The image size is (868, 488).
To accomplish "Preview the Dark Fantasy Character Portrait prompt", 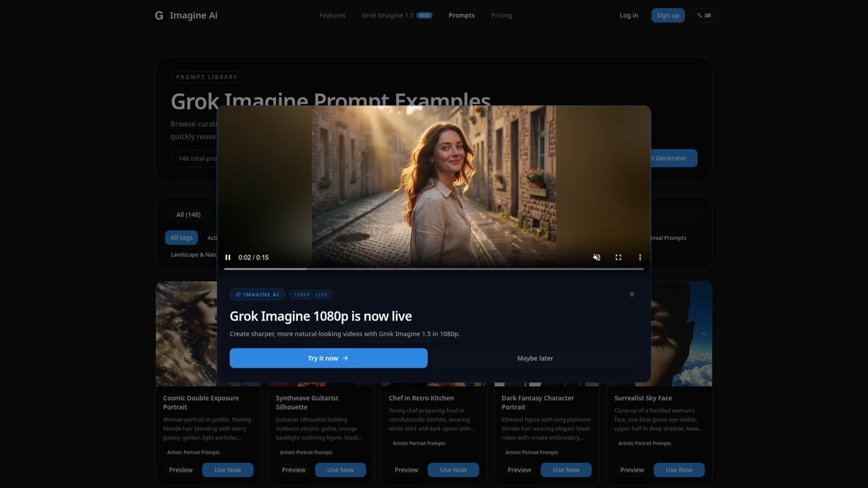I will point(519,470).
